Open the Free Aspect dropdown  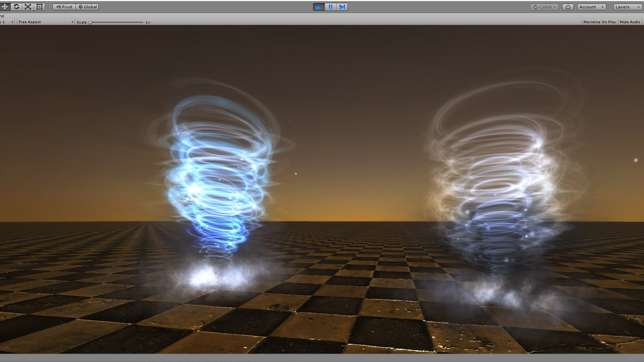pos(45,22)
